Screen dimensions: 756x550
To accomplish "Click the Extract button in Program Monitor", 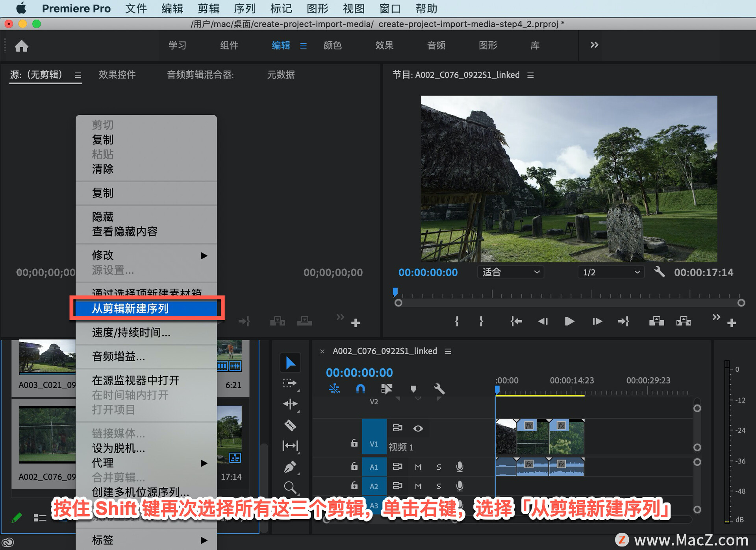I will pos(684,321).
